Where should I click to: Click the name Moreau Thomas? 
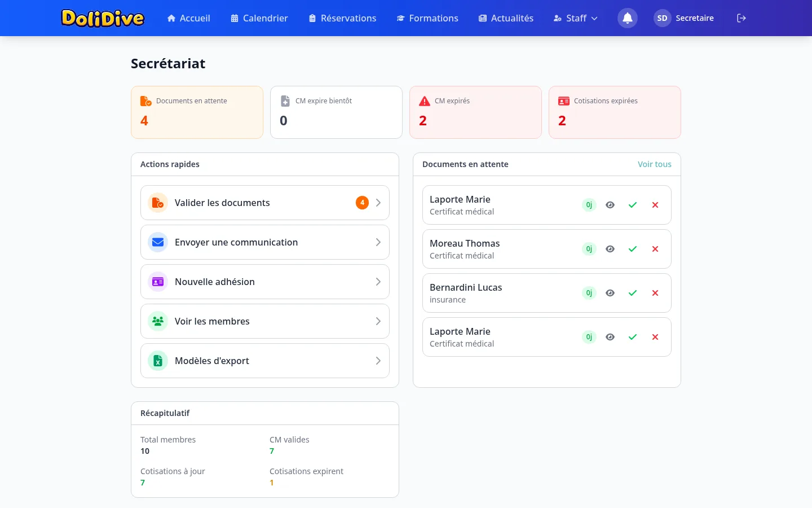point(465,243)
